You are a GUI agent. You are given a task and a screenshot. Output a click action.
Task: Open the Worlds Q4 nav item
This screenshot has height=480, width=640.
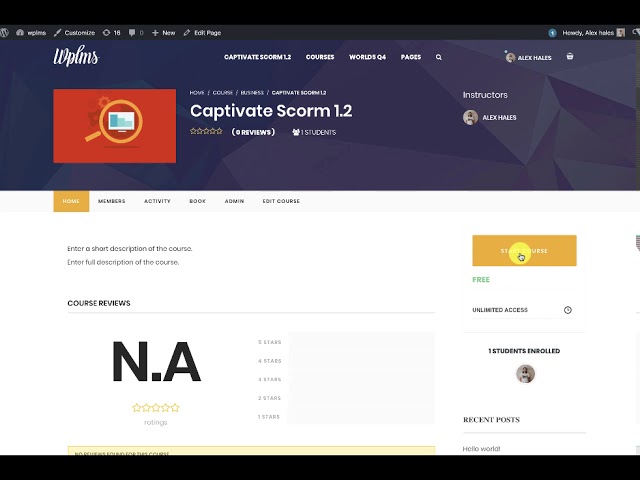pyautogui.click(x=367, y=57)
